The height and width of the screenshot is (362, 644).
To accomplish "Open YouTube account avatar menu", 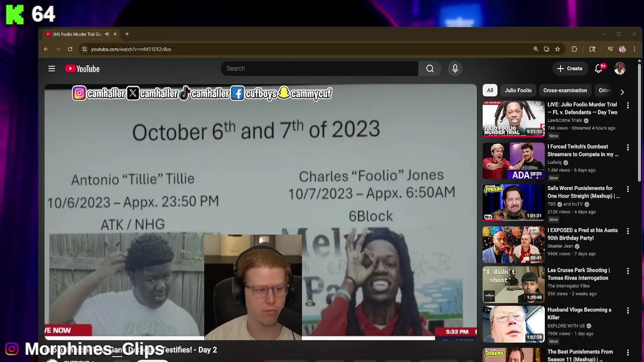I will tap(620, 68).
